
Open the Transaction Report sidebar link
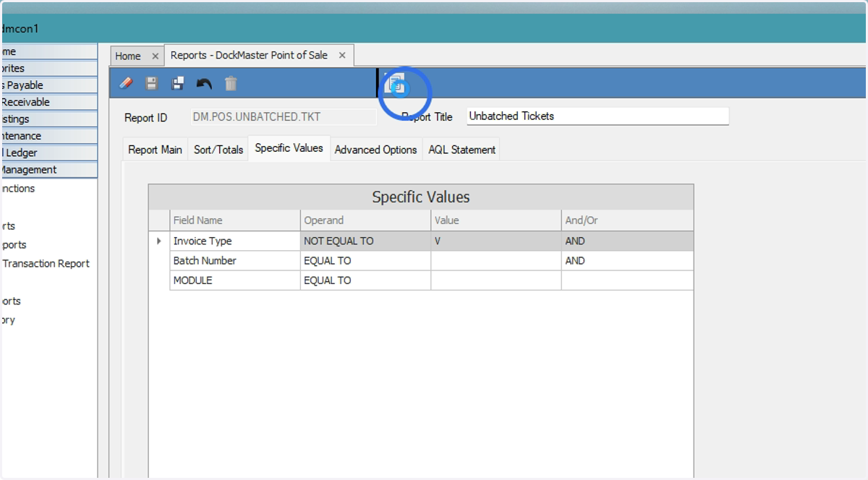(x=46, y=263)
